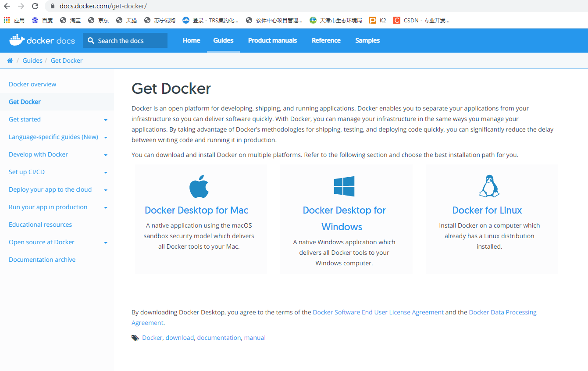Open the Docker Desktop for Mac link
Viewport: 588px width, 371px height.
point(196,210)
